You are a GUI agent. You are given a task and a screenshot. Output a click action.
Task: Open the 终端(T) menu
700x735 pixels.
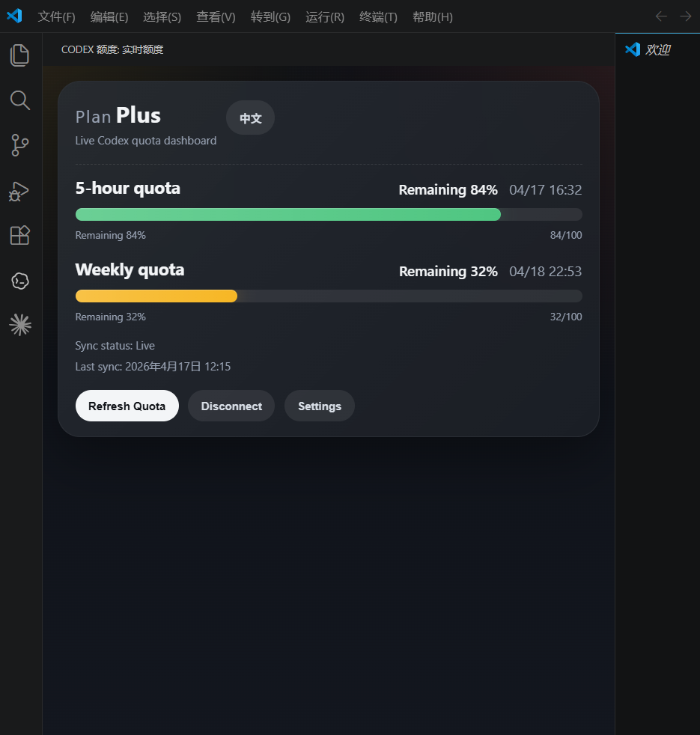(x=378, y=17)
